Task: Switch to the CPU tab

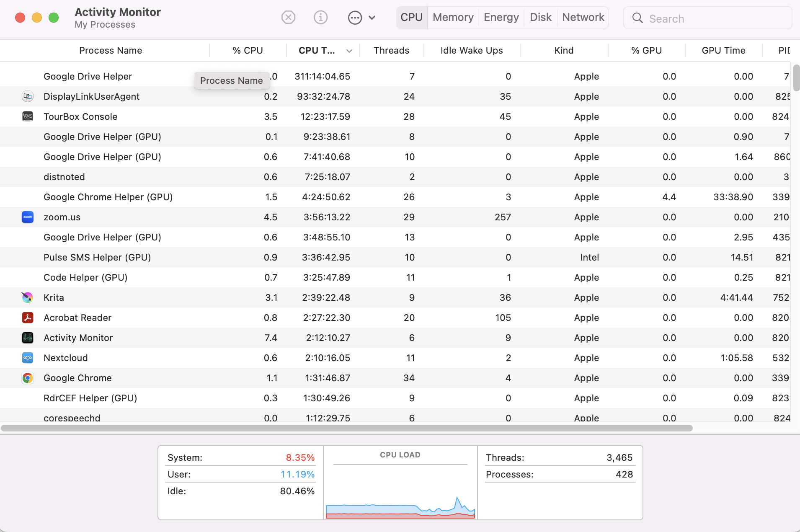Action: (x=411, y=18)
